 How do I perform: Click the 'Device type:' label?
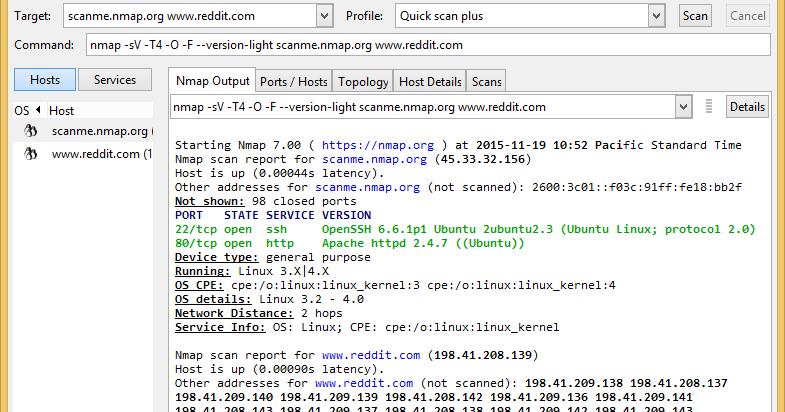[x=216, y=257]
